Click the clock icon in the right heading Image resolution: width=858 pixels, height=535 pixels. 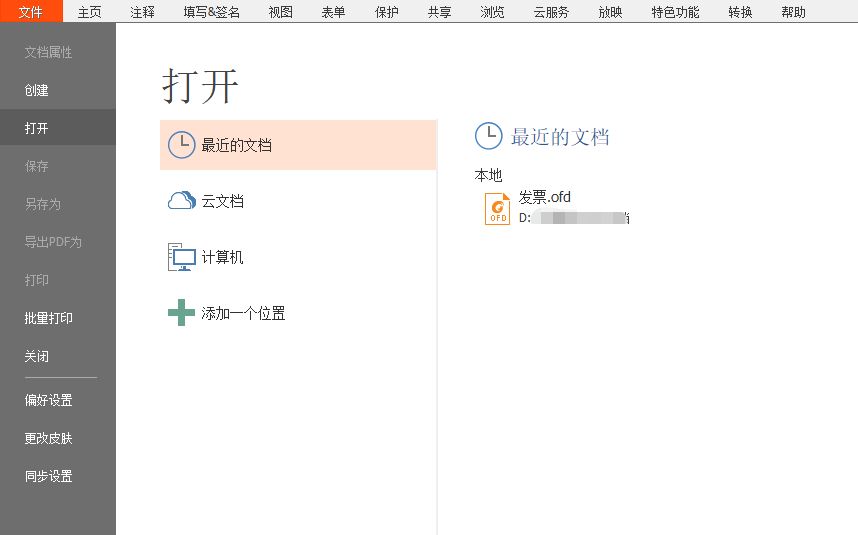(488, 136)
